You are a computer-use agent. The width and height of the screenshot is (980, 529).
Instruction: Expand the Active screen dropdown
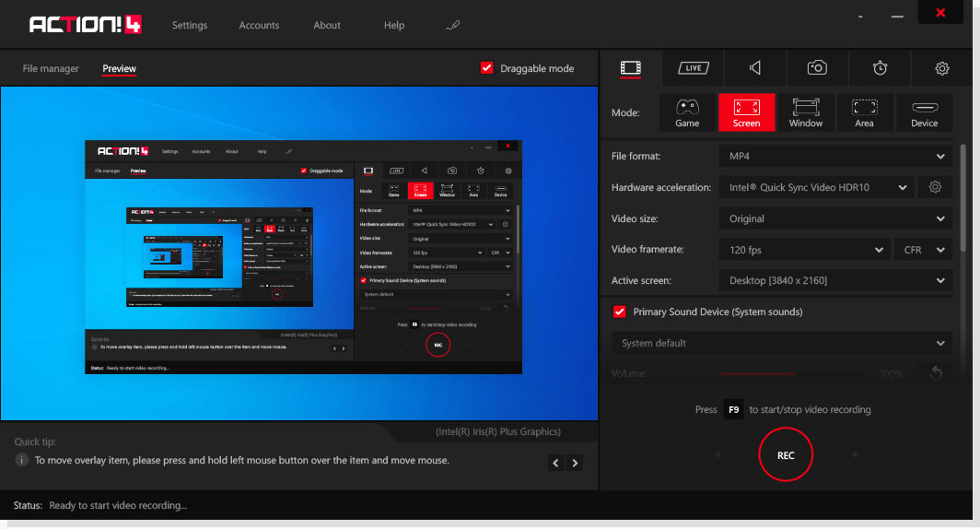point(834,280)
